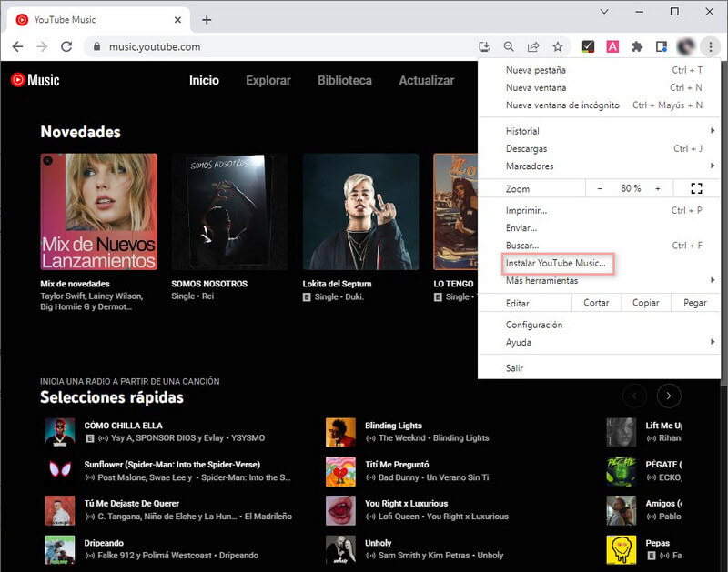The height and width of the screenshot is (572, 728).
Task: Click the browser forward arrow
Action: [42, 46]
